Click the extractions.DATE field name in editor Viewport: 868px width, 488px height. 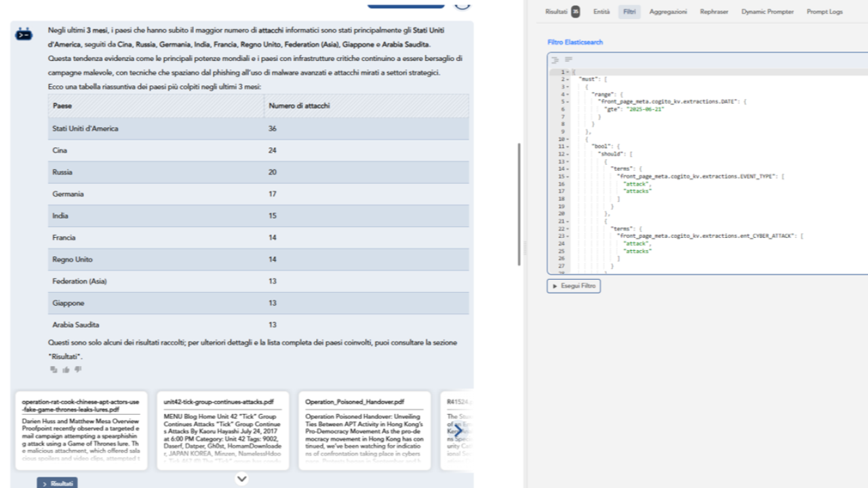[x=668, y=102]
